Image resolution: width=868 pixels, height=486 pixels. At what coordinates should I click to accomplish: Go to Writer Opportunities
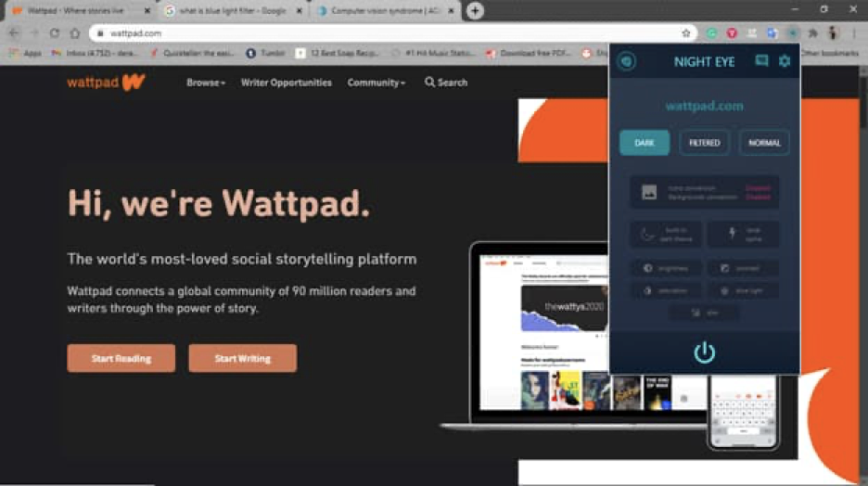287,83
